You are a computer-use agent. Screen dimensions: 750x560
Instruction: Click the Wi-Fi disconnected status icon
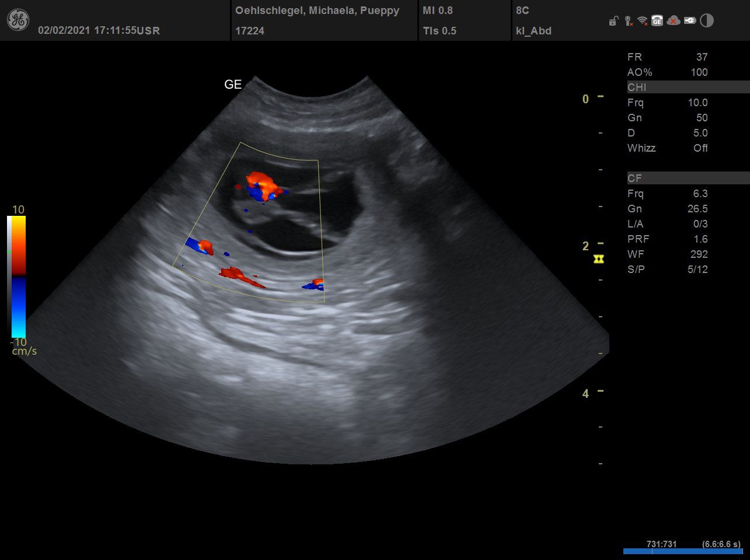643,21
